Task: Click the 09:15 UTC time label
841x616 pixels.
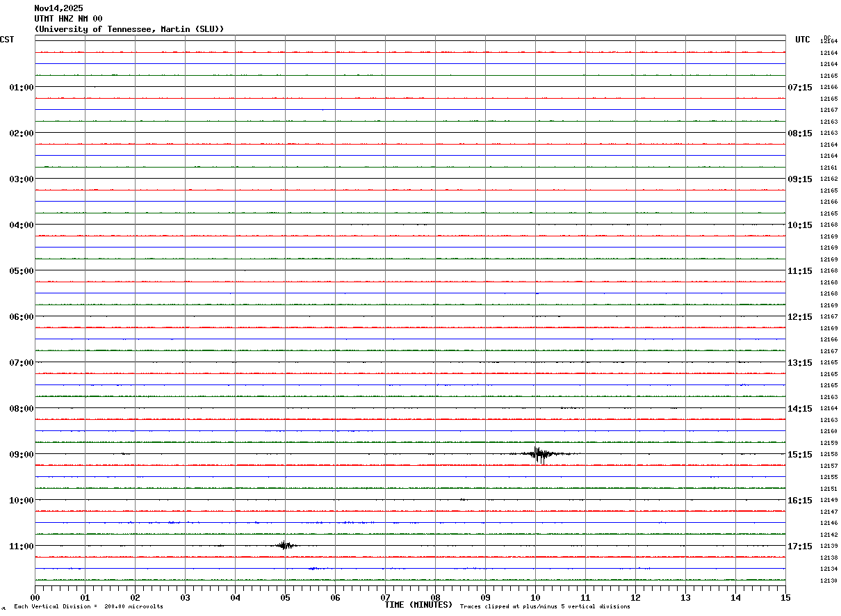Action: tap(799, 179)
